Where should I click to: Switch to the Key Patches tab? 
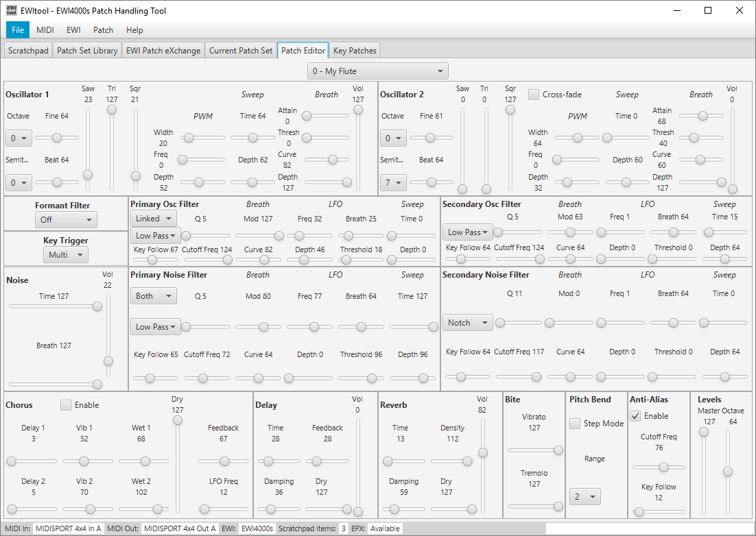click(x=354, y=51)
